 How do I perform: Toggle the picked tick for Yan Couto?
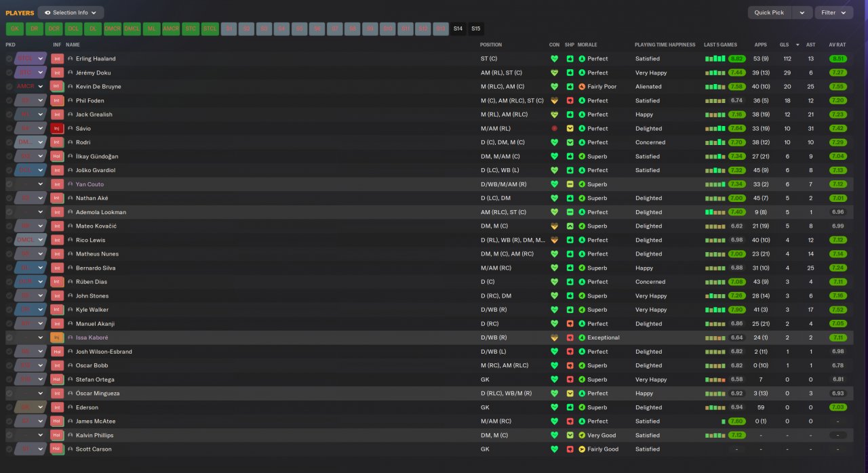(9, 184)
